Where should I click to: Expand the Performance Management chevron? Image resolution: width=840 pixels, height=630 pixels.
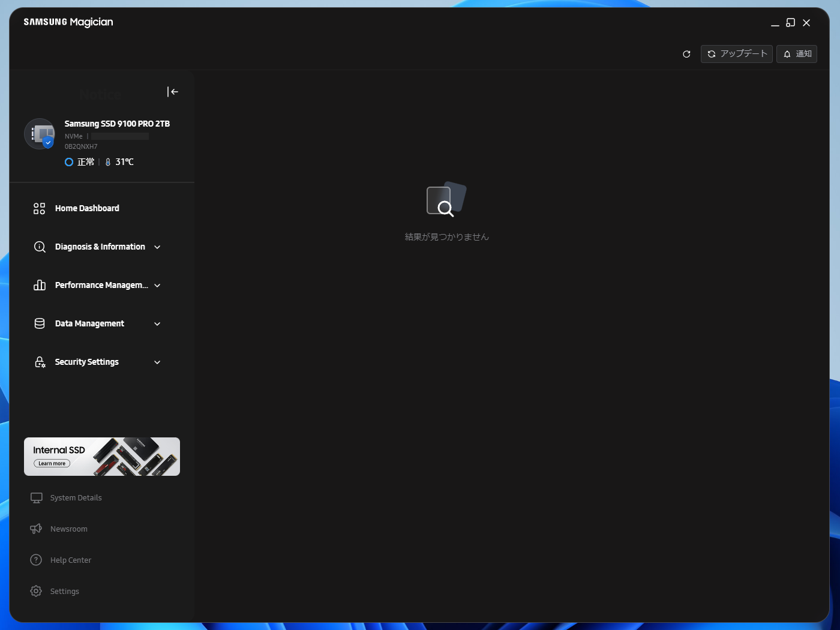click(x=157, y=286)
